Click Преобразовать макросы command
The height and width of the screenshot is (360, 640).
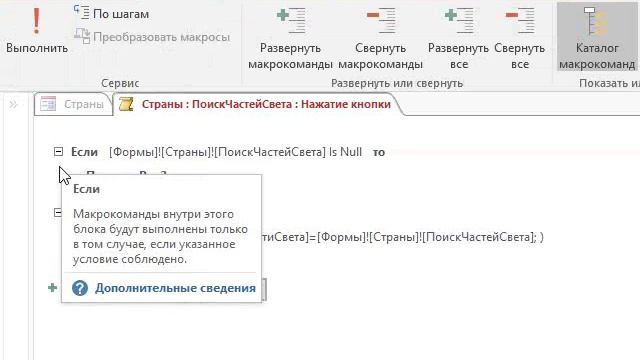tap(152, 37)
